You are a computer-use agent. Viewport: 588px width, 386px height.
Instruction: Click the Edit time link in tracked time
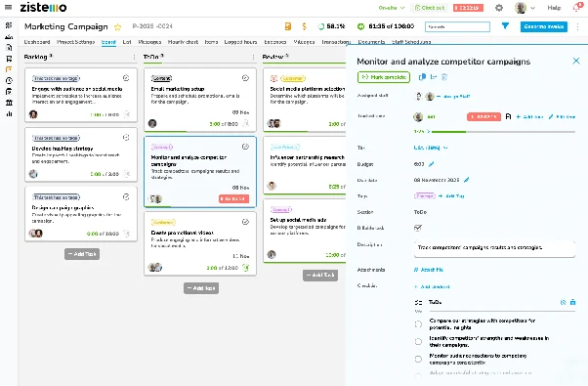pos(562,116)
